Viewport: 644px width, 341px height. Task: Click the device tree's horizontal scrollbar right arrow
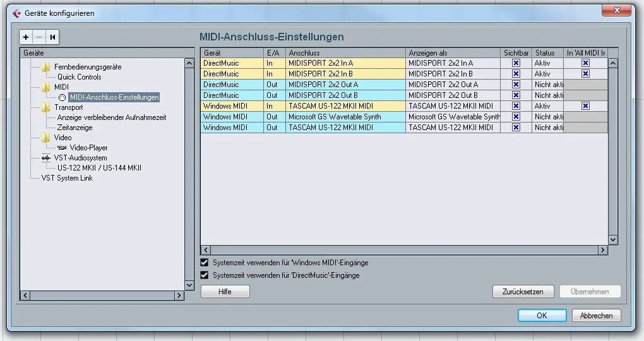point(179,296)
